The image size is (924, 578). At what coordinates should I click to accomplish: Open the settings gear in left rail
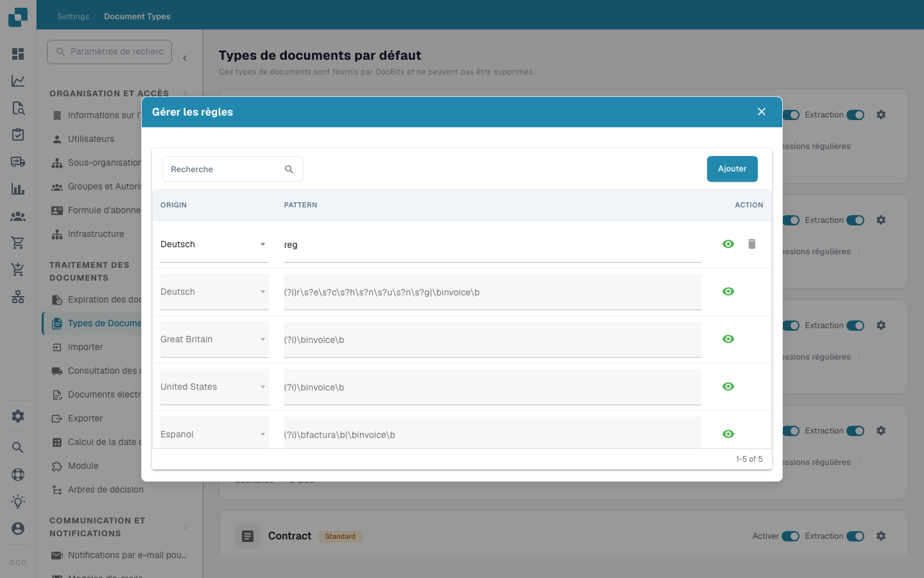[x=18, y=416]
